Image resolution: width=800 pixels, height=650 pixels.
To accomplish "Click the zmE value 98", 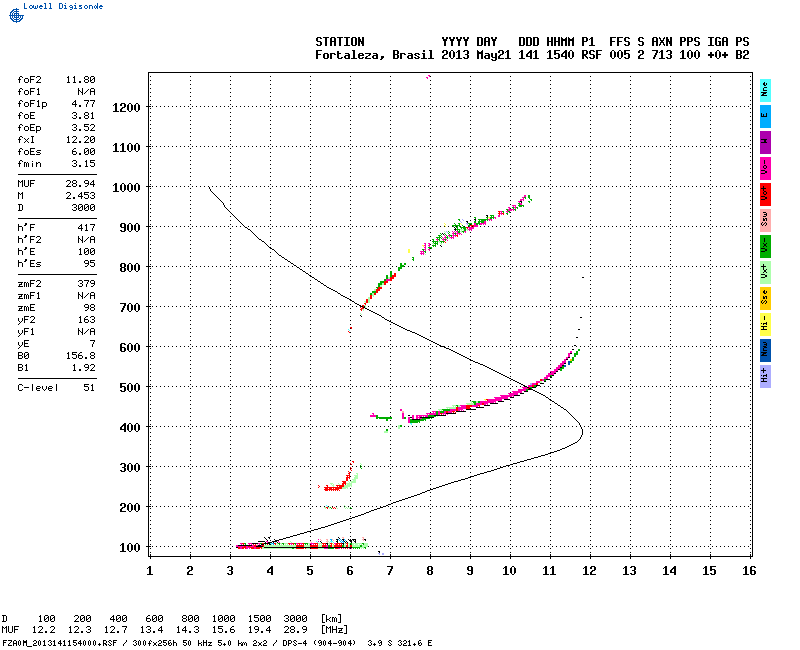I will [89, 308].
